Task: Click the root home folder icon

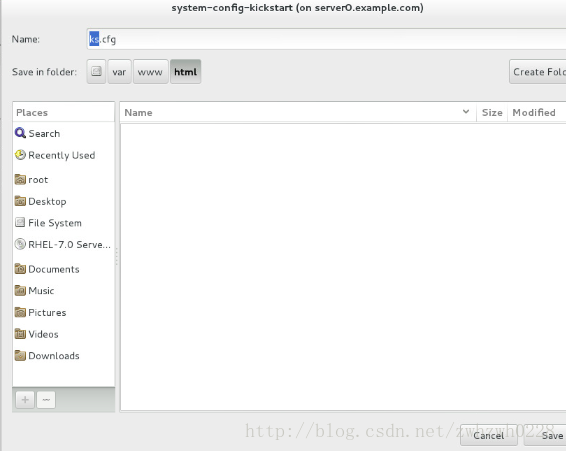Action: click(x=20, y=179)
